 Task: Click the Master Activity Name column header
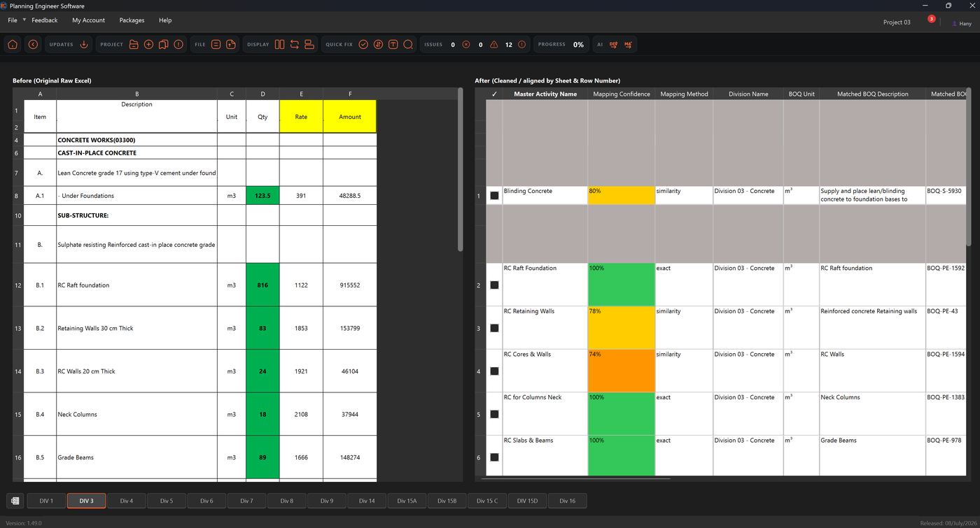click(545, 94)
